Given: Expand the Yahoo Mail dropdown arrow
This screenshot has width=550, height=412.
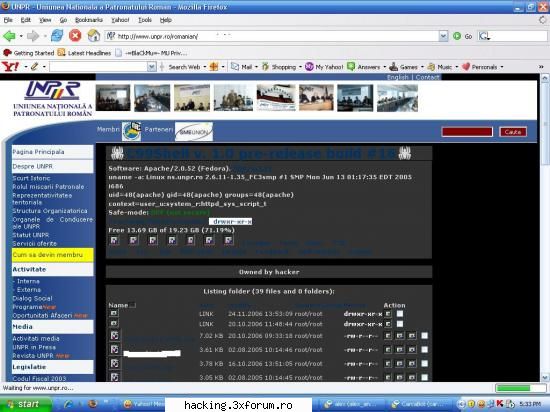Looking at the screenshot, I should [256, 67].
